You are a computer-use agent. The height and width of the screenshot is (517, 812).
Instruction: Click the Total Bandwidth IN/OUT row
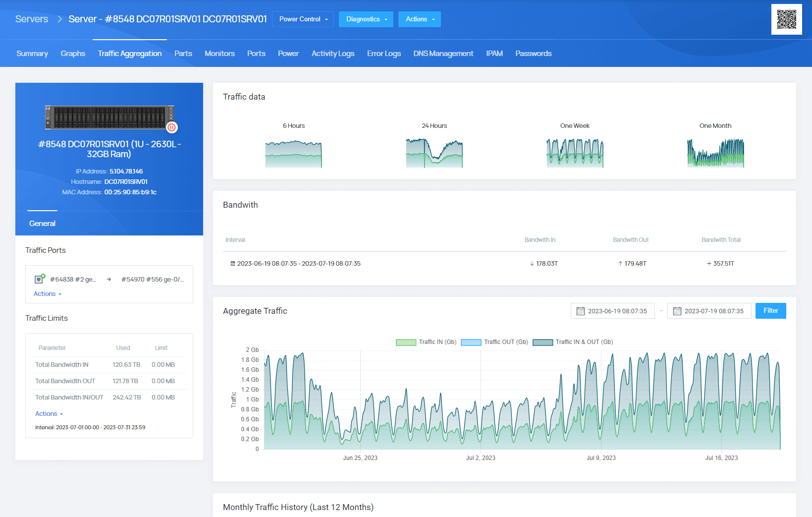pos(109,398)
